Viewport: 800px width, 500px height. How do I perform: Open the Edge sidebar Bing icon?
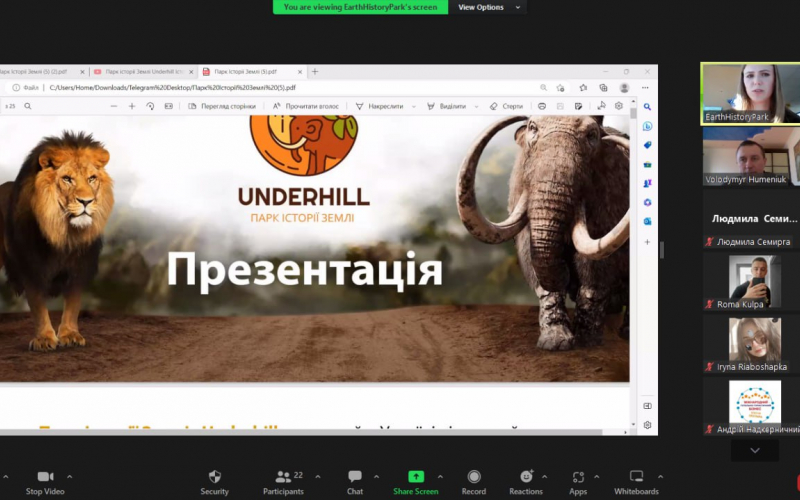(647, 126)
